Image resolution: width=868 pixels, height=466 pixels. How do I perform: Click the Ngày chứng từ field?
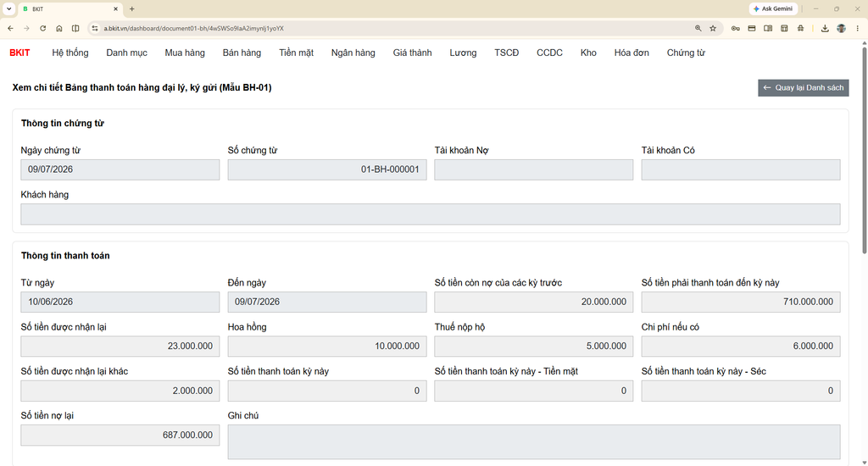[x=120, y=170]
